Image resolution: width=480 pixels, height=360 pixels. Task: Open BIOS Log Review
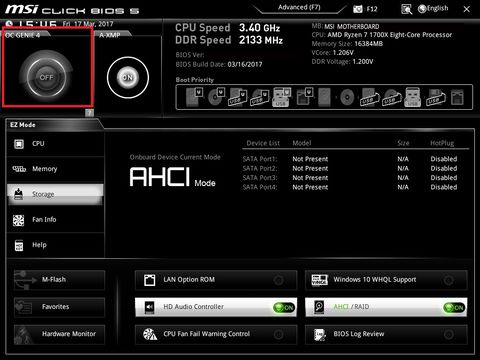coord(386,334)
